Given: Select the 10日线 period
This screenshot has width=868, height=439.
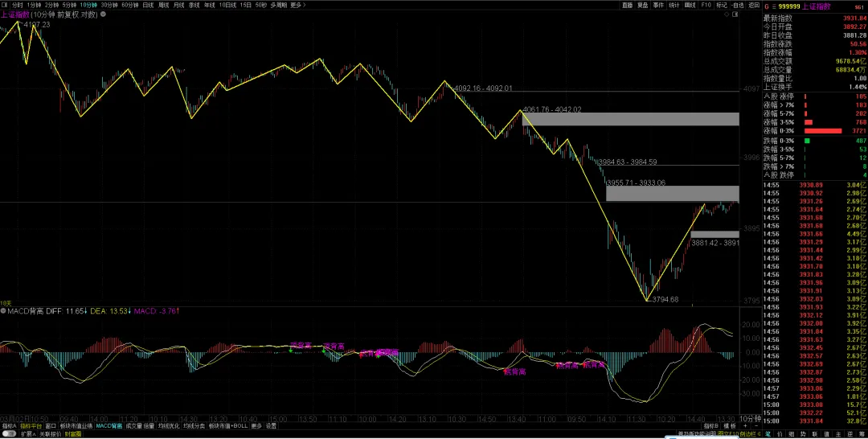Looking at the screenshot, I should tap(227, 5).
